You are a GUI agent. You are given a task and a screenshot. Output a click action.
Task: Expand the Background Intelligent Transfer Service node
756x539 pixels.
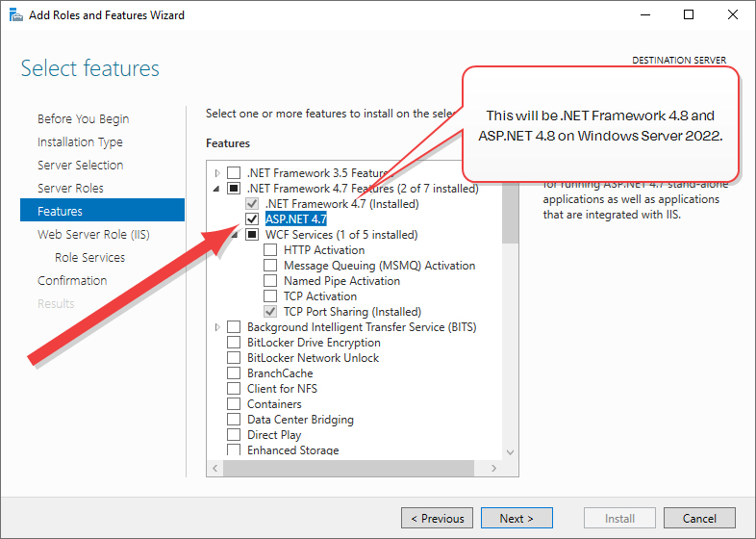click(217, 327)
